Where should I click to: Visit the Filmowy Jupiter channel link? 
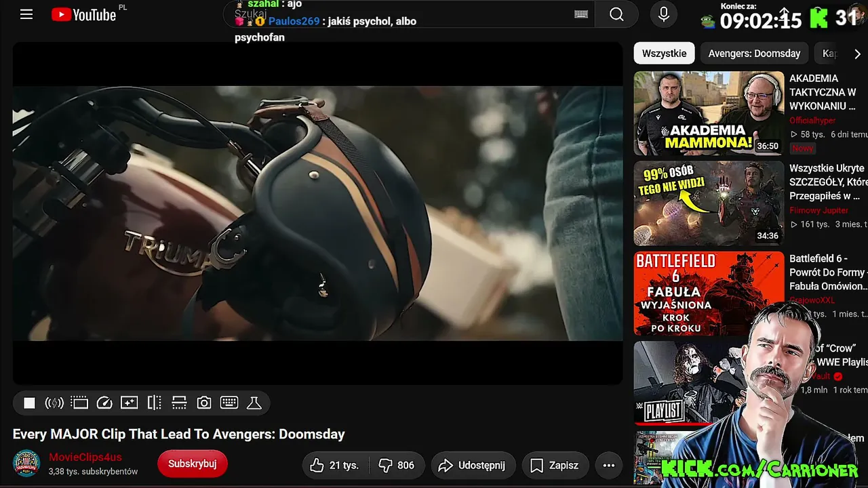[818, 211]
